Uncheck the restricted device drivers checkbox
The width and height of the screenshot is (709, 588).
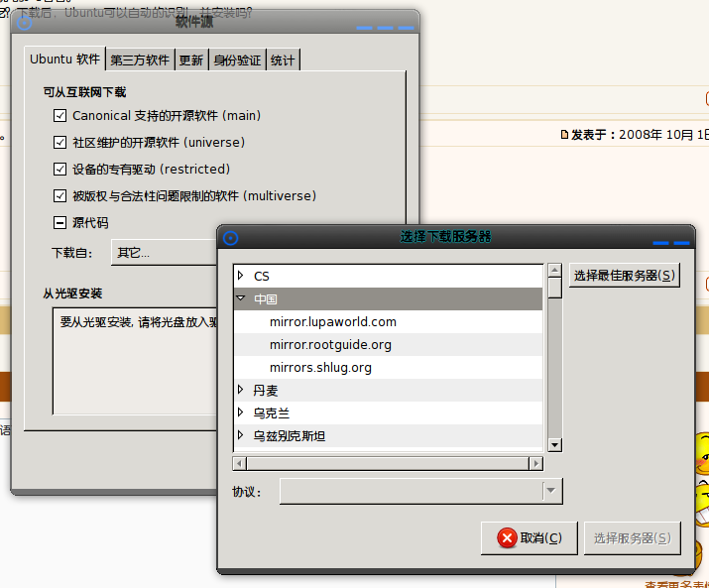[x=59, y=170]
